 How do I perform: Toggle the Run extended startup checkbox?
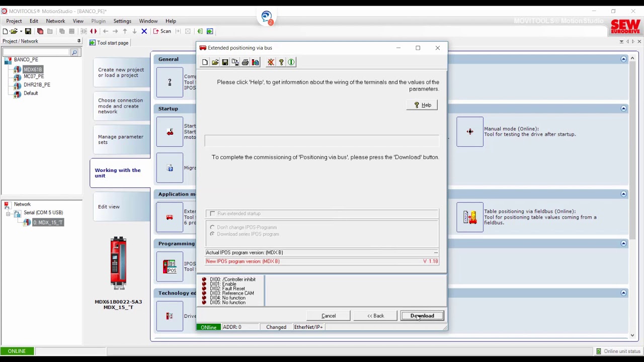point(212,214)
